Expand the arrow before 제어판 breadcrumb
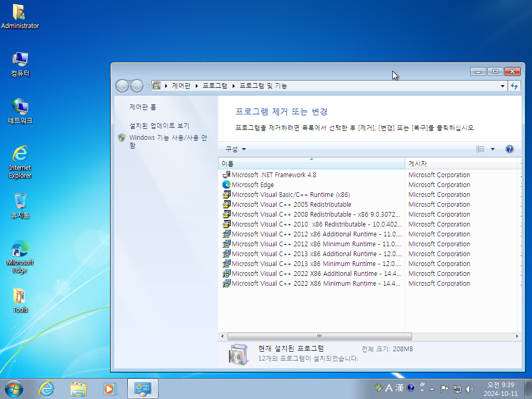 (166, 86)
